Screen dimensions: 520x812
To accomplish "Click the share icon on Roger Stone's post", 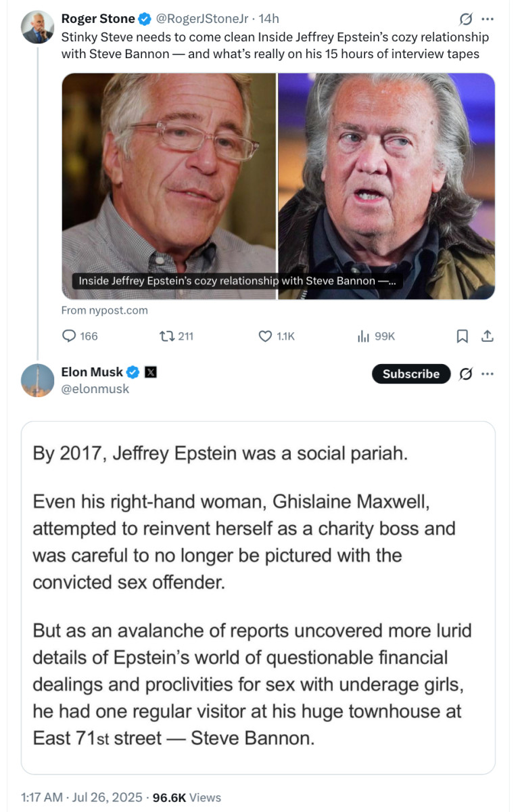I will click(487, 336).
